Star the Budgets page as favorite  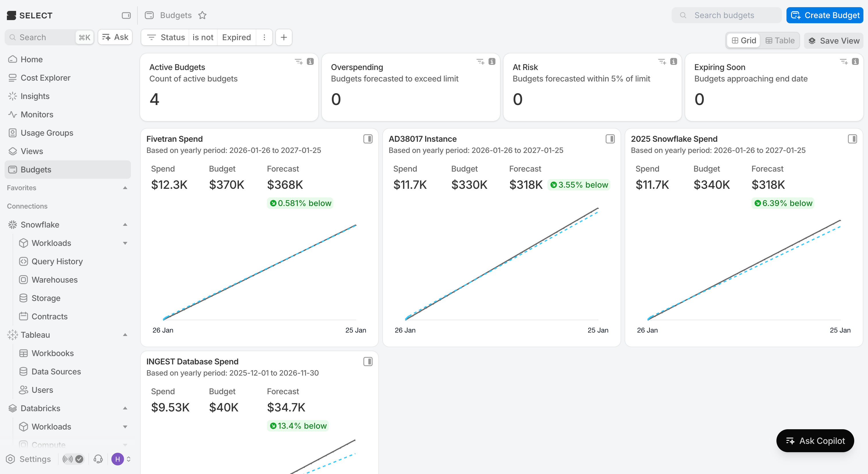point(202,15)
